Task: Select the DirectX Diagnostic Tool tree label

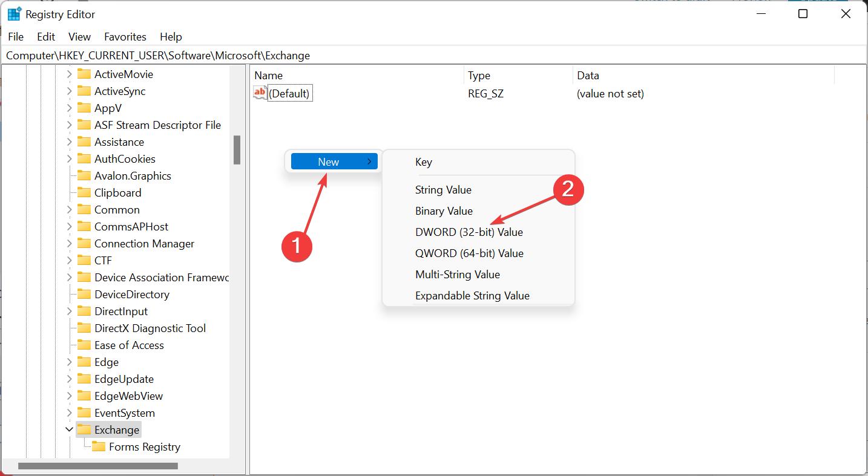Action: (150, 328)
